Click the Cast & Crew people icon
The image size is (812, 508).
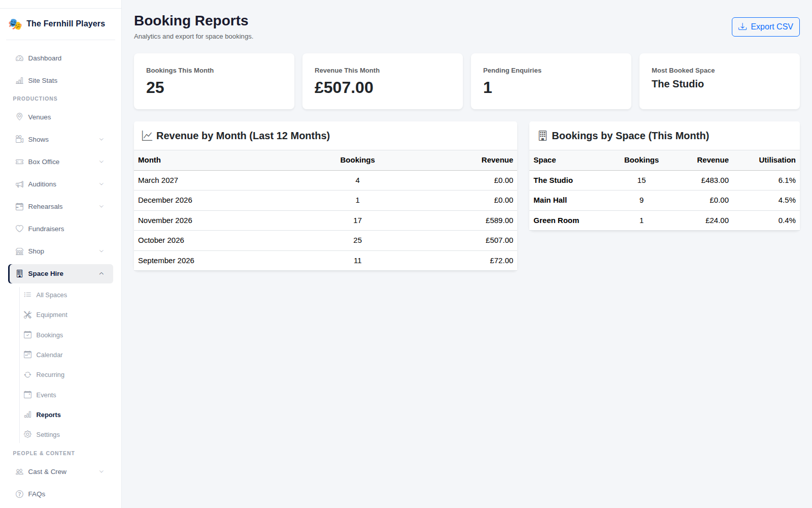point(19,472)
